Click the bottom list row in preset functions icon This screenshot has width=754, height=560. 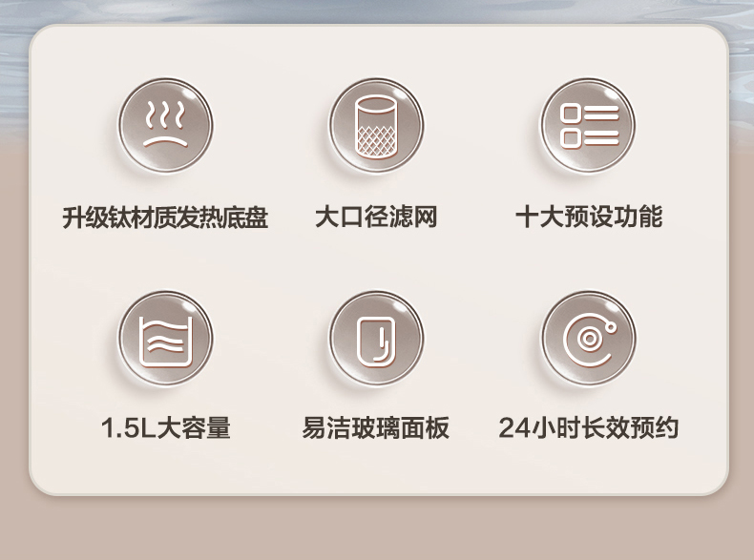(590, 138)
